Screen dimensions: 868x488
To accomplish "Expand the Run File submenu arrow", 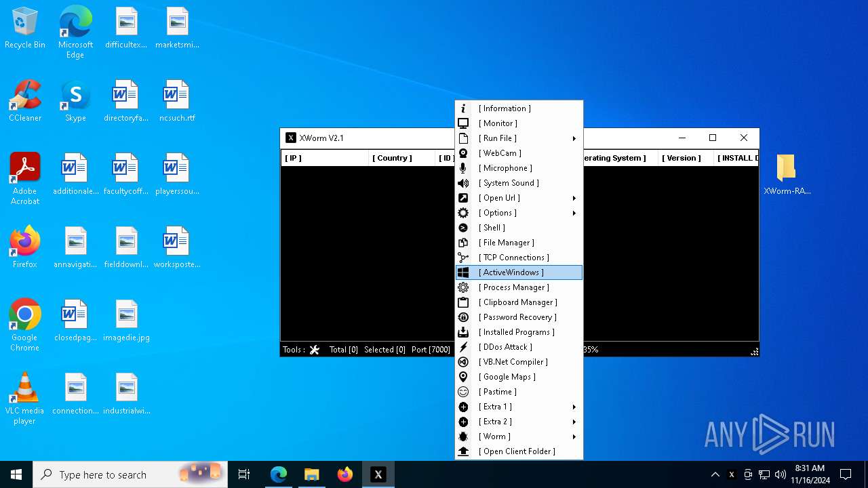I will tap(574, 138).
